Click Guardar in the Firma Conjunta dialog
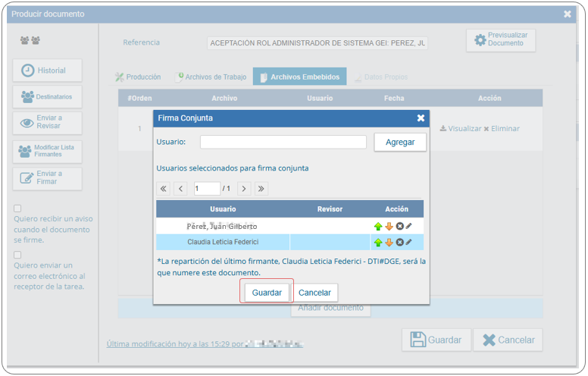Viewport: 588px width, 376px height. pyautogui.click(x=267, y=293)
